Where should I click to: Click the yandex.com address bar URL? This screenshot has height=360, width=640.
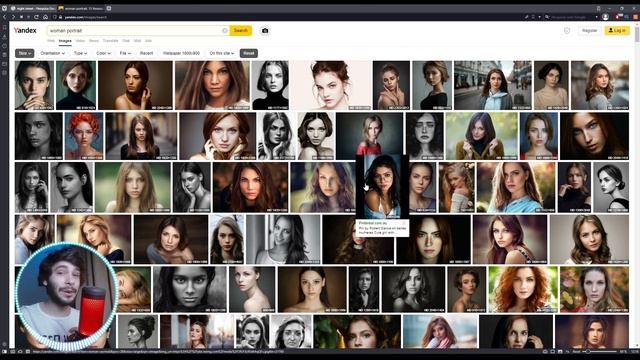coord(86,17)
